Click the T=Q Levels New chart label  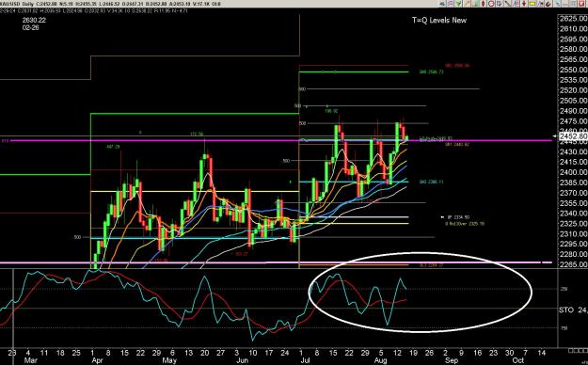[x=439, y=21]
